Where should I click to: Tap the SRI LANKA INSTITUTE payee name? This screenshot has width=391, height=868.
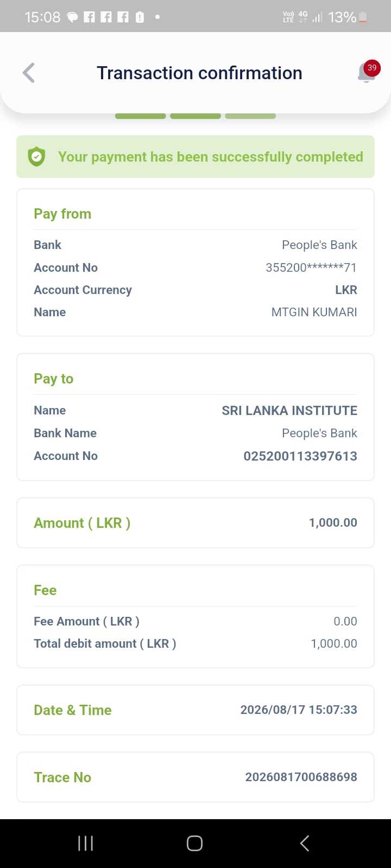pyautogui.click(x=289, y=411)
